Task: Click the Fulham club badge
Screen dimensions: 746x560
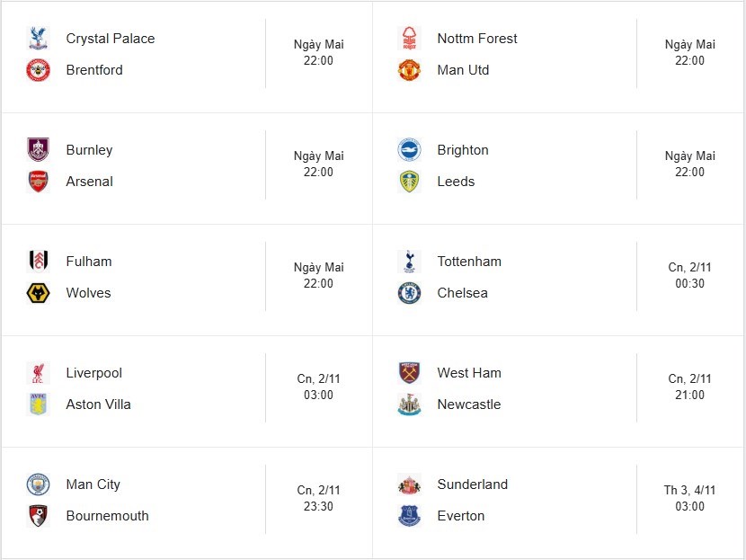Action: [x=40, y=262]
